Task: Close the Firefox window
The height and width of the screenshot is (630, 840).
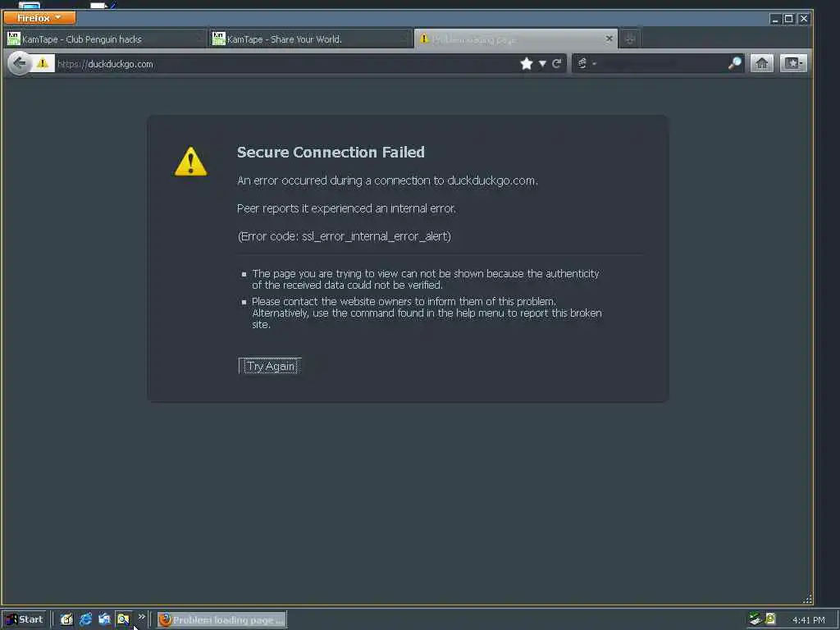Action: (x=804, y=19)
